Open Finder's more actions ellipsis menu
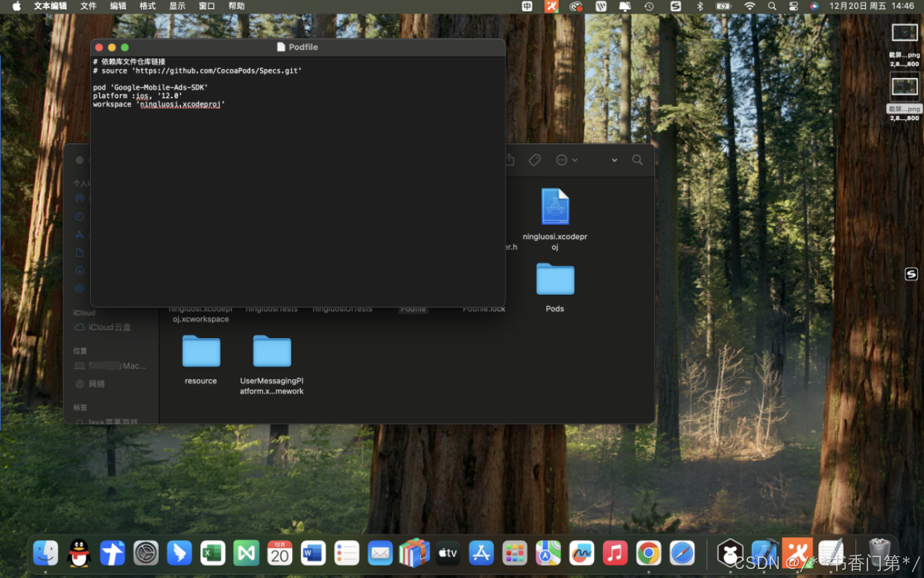Image resolution: width=924 pixels, height=578 pixels. click(566, 160)
